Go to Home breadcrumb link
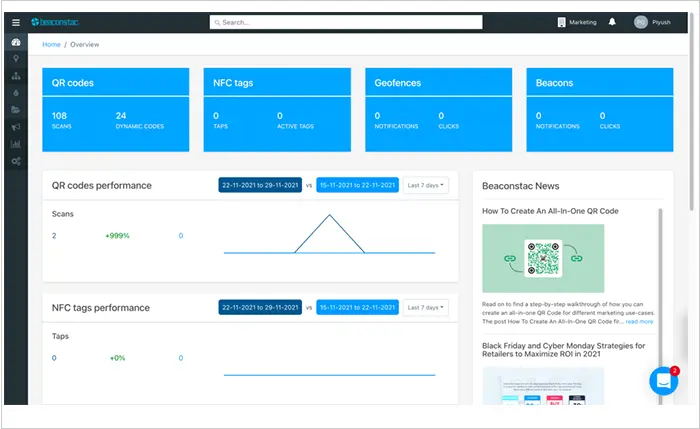This screenshot has height=429, width=700. [51, 45]
